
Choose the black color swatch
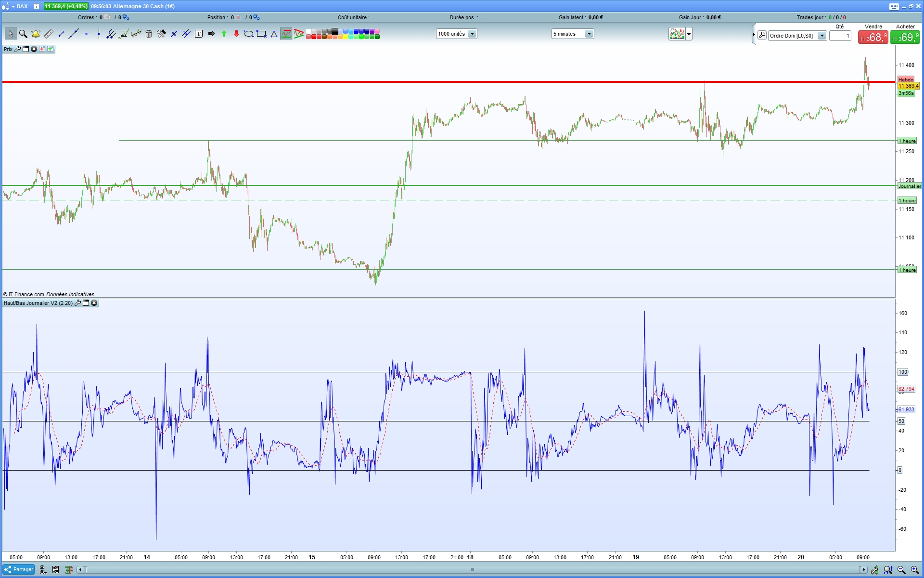click(335, 31)
